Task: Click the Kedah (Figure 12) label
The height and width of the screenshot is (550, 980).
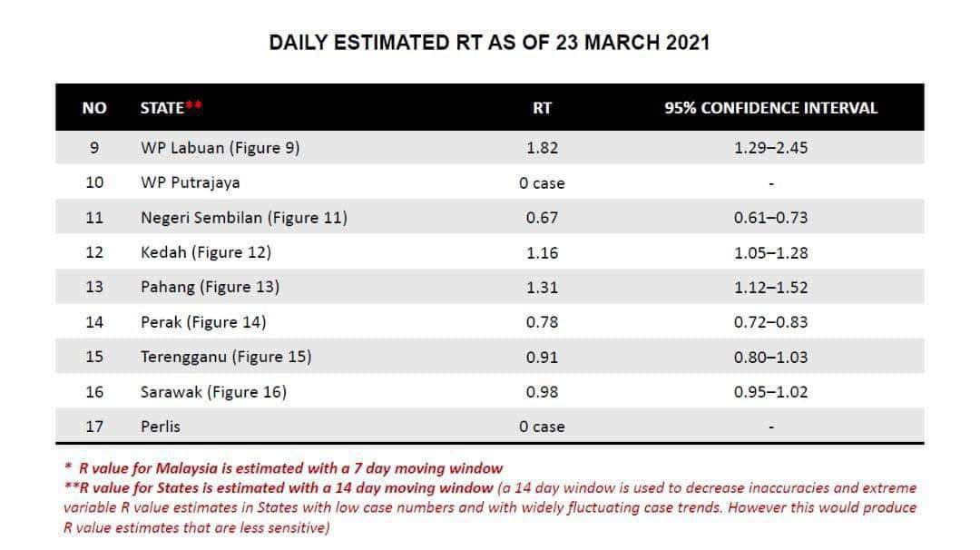Action: tap(205, 252)
